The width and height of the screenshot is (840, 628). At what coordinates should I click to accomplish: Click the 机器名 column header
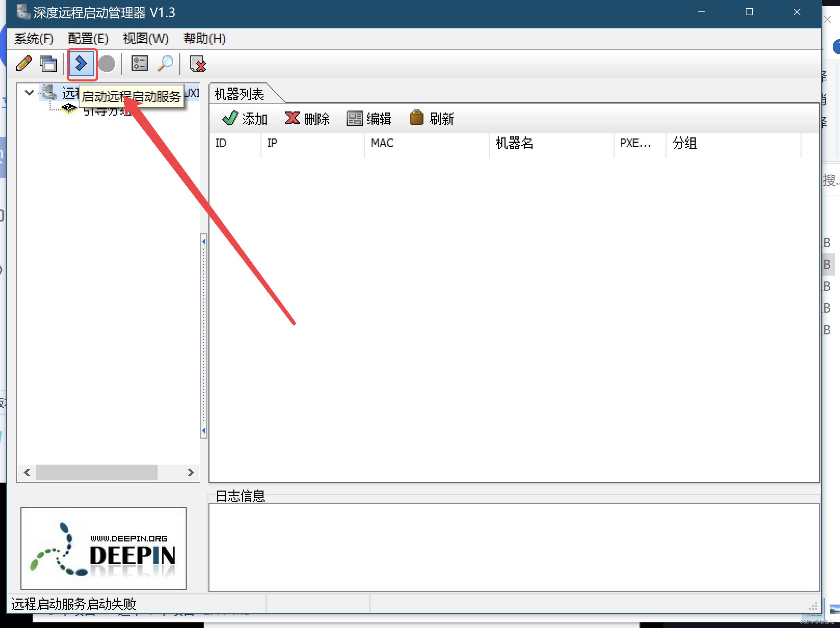click(x=515, y=143)
